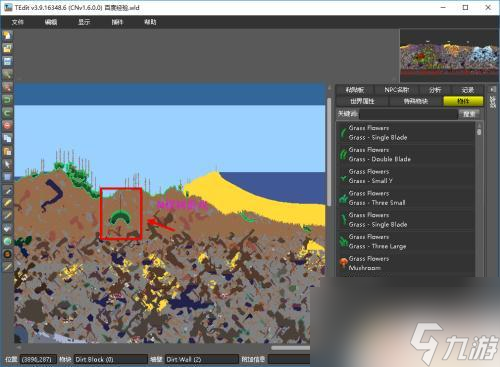
Task: Click the green Undo arrow icon
Action: coord(7,100)
